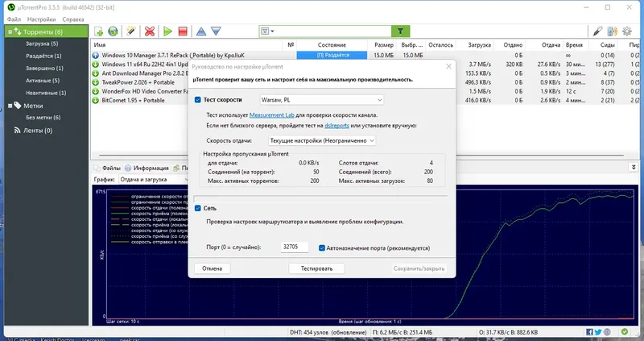Open the Настройки menu

pyautogui.click(x=42, y=19)
